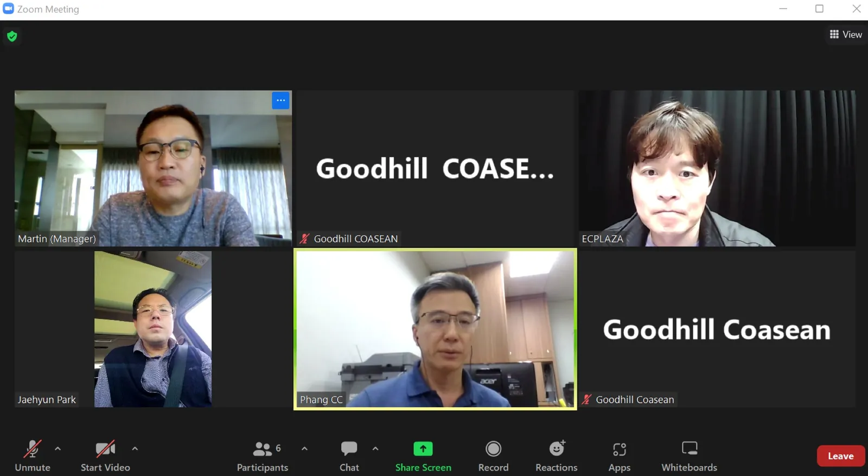The width and height of the screenshot is (868, 476).
Task: Expand the arrow next to Participants
Action: coord(304,449)
